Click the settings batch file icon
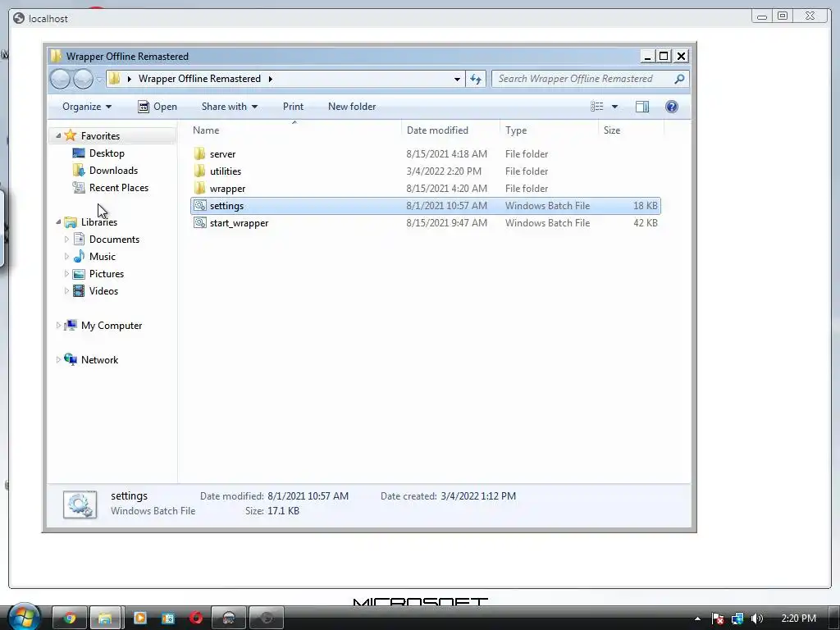This screenshot has width=840, height=630. [x=200, y=206]
